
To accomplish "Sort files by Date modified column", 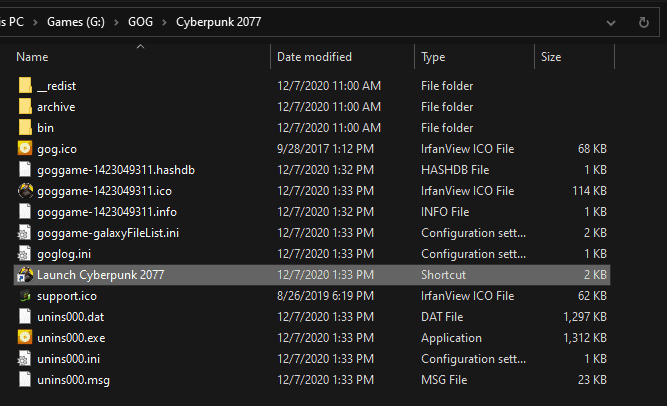I will (314, 57).
